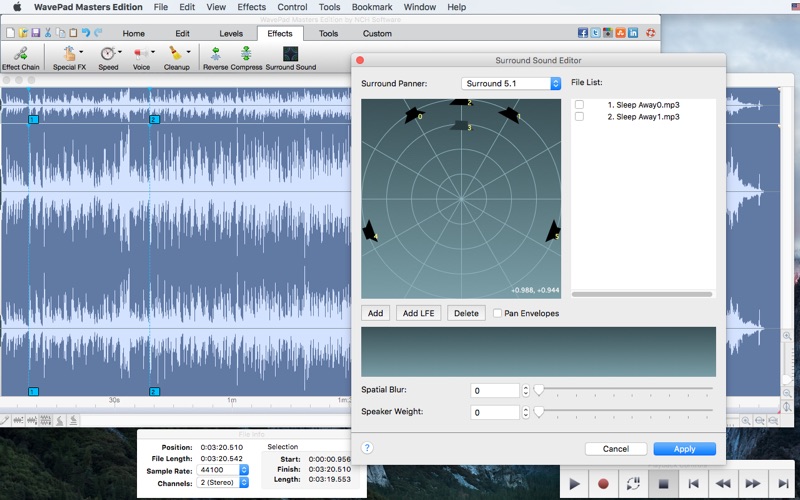Stop playback with the Stop button
This screenshot has width=800, height=500.
(662, 484)
